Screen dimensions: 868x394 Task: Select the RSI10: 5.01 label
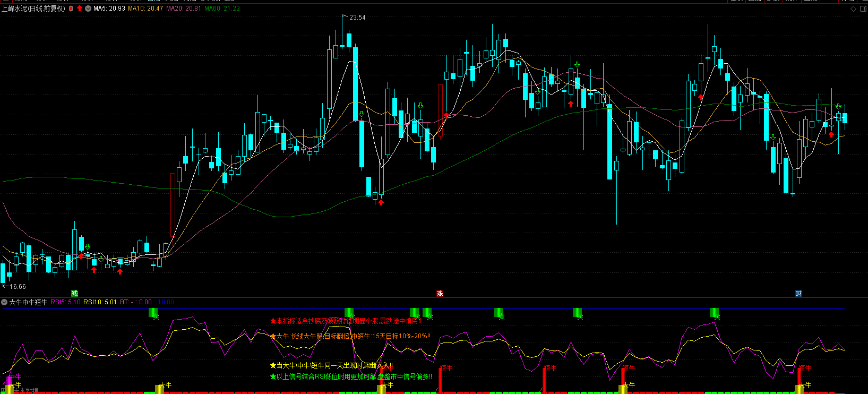(100, 302)
